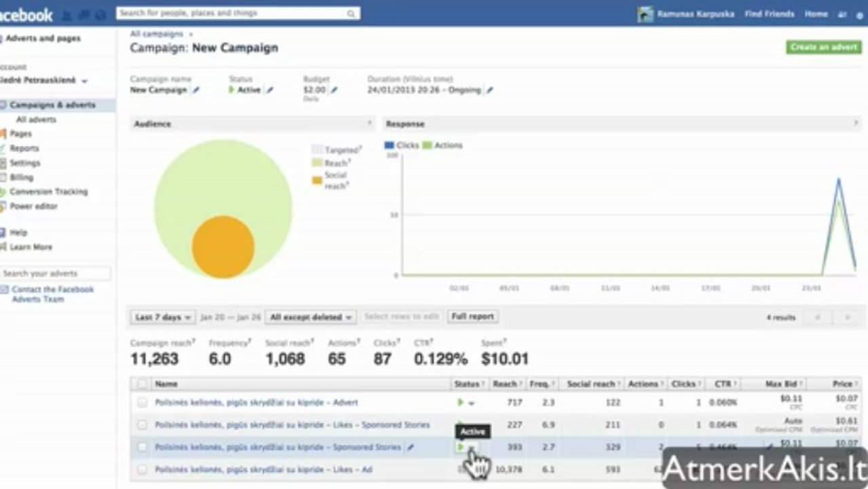Image resolution: width=868 pixels, height=489 pixels.
Task: Click the Conversion Tracking sidebar icon
Action: pos(3,192)
